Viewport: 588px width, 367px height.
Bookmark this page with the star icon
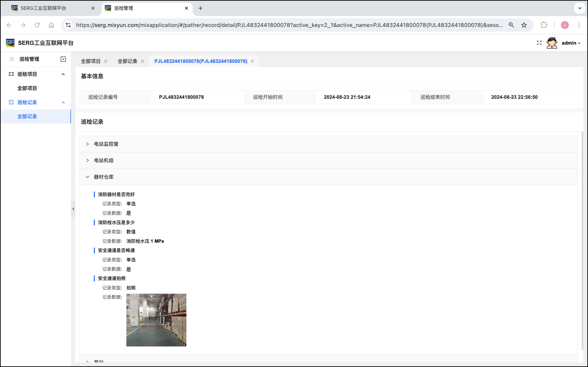click(524, 25)
